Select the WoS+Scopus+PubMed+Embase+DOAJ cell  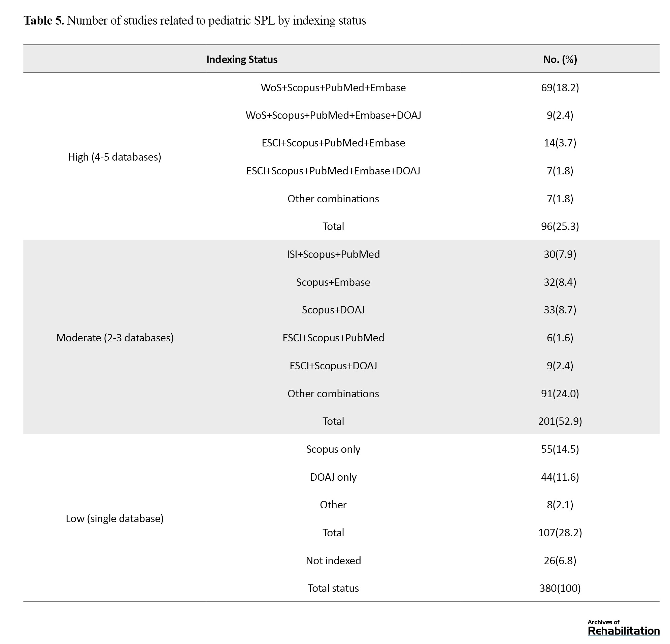click(333, 115)
